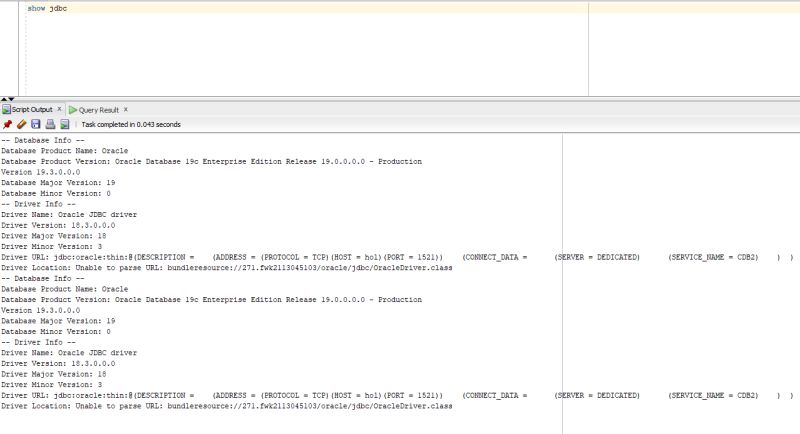Click the first '-- Driver Info --' header line
Screen dimensions: 800x434
tap(38, 203)
